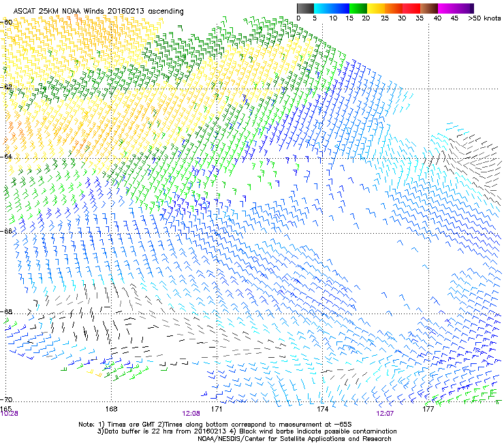Click the latitude label '-60'
504x443 pixels.
(6, 22)
